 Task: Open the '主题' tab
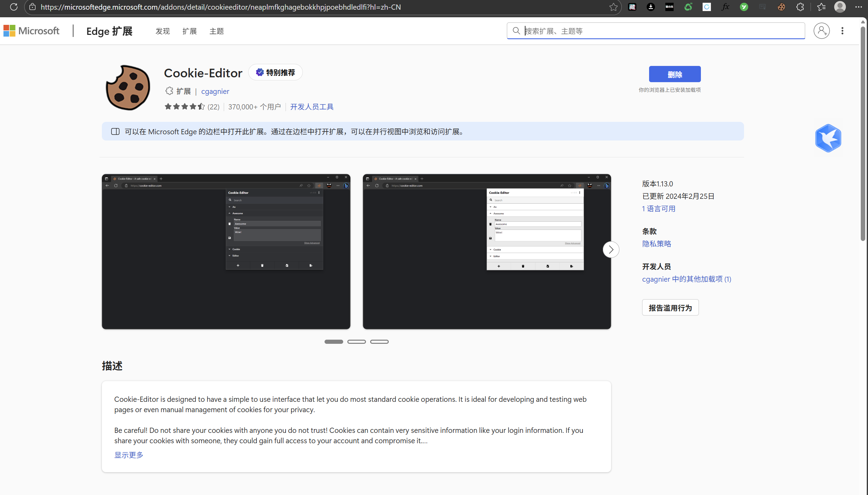pyautogui.click(x=216, y=31)
